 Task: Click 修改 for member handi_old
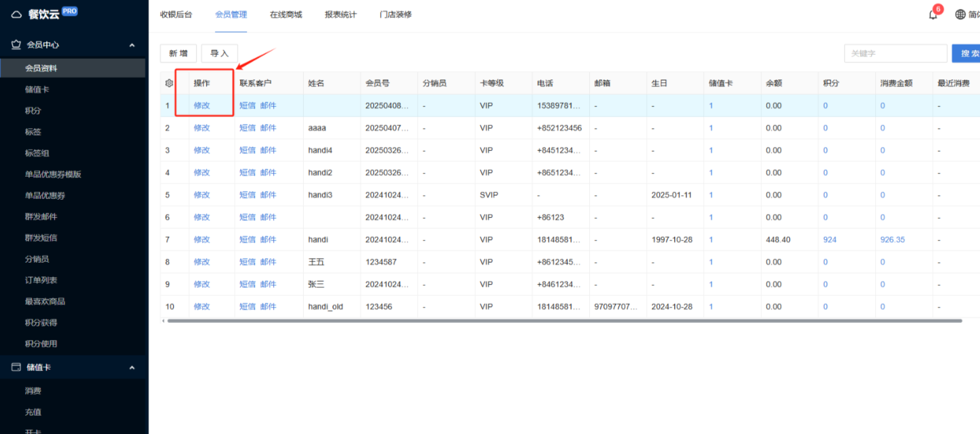click(x=202, y=307)
